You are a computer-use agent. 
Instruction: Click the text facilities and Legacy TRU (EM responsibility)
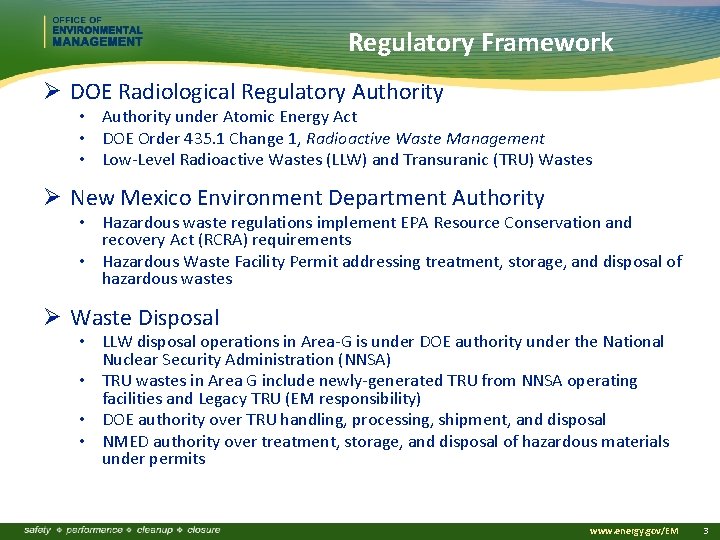point(261,399)
